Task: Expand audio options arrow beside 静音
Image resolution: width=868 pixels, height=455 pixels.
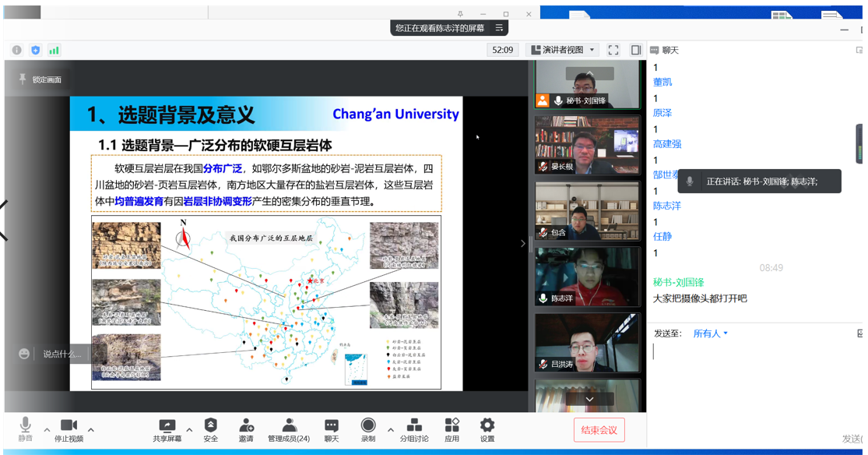Action: pos(47,430)
